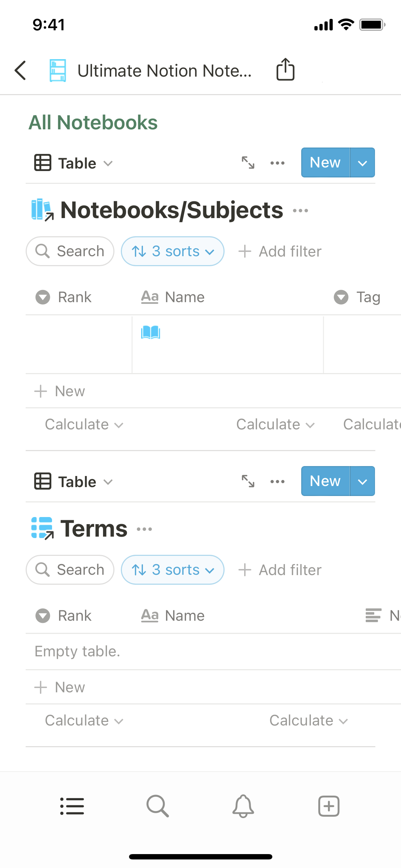Expand the 3 sorts dropdown under Terms
This screenshot has height=868, width=401.
point(172,569)
